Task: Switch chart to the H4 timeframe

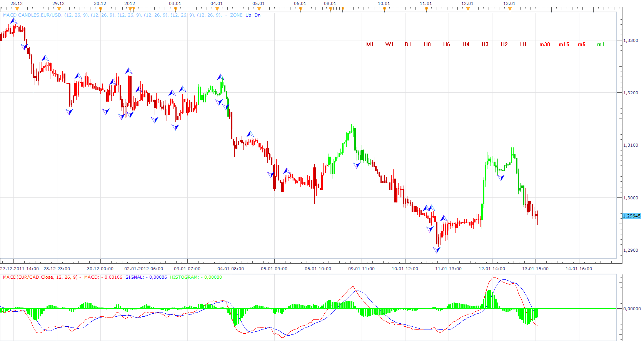Action: (x=466, y=45)
